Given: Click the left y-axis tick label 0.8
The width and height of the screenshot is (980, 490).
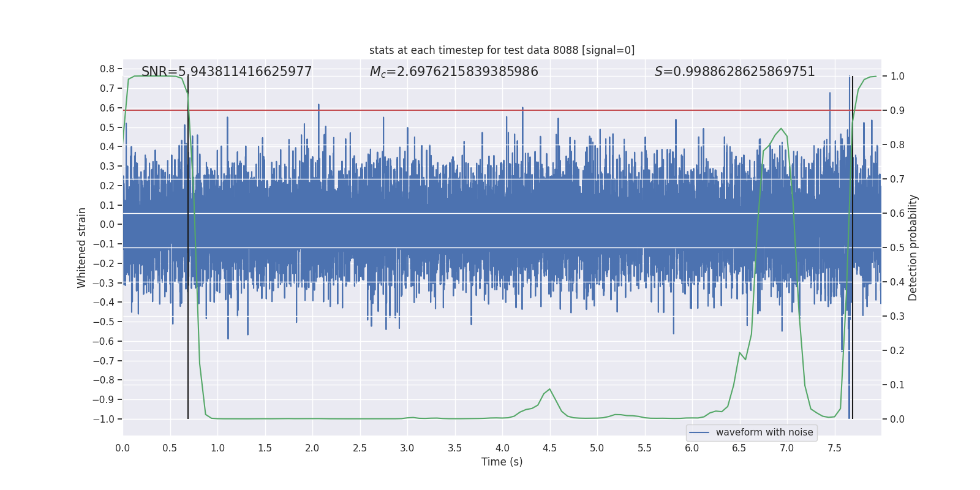Looking at the screenshot, I should (x=107, y=69).
